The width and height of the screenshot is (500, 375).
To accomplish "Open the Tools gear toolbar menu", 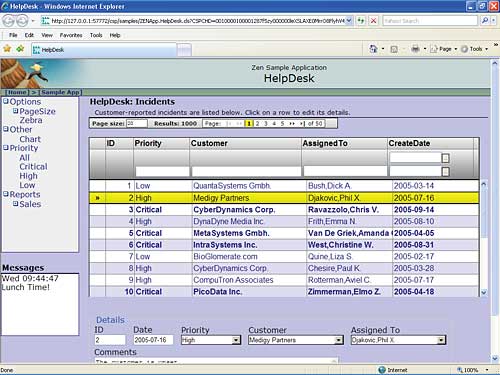I will (474, 49).
